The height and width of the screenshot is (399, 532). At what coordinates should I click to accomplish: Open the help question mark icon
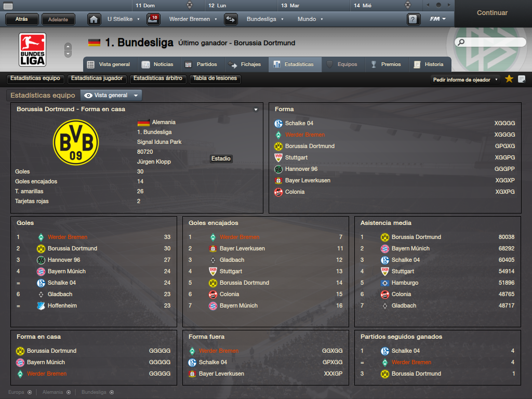point(413,19)
